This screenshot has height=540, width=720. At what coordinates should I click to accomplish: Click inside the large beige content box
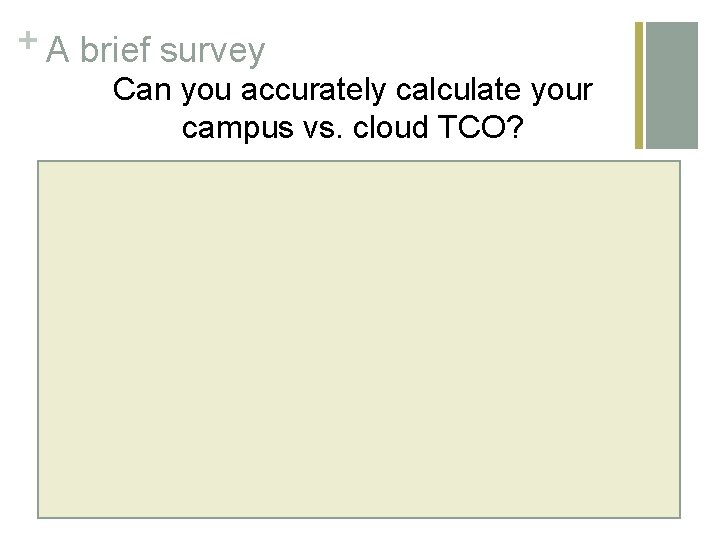(x=359, y=339)
